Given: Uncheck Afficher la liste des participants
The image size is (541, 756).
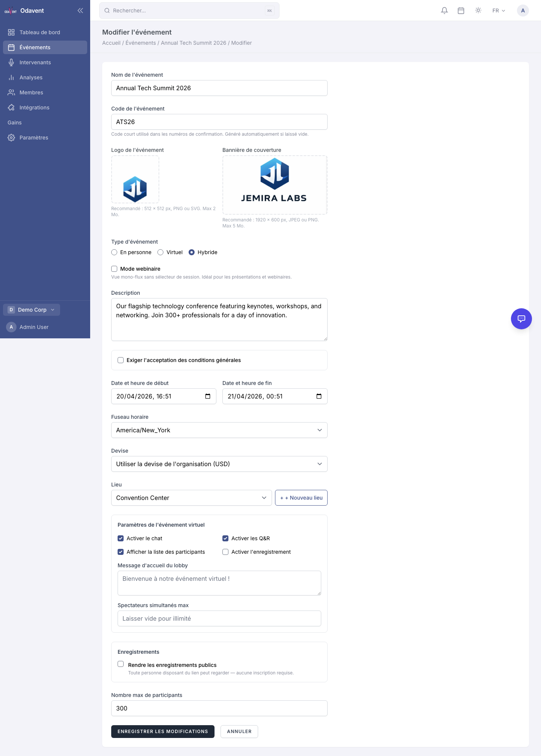Looking at the screenshot, I should pyautogui.click(x=121, y=552).
